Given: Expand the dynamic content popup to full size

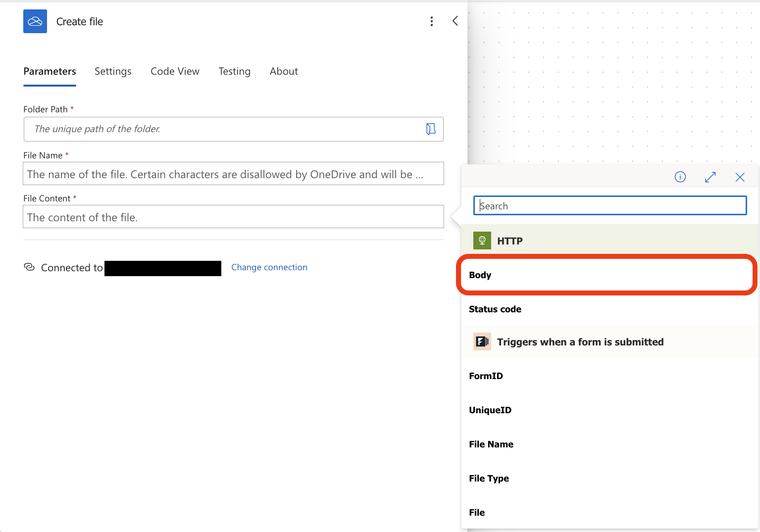Looking at the screenshot, I should click(710, 177).
